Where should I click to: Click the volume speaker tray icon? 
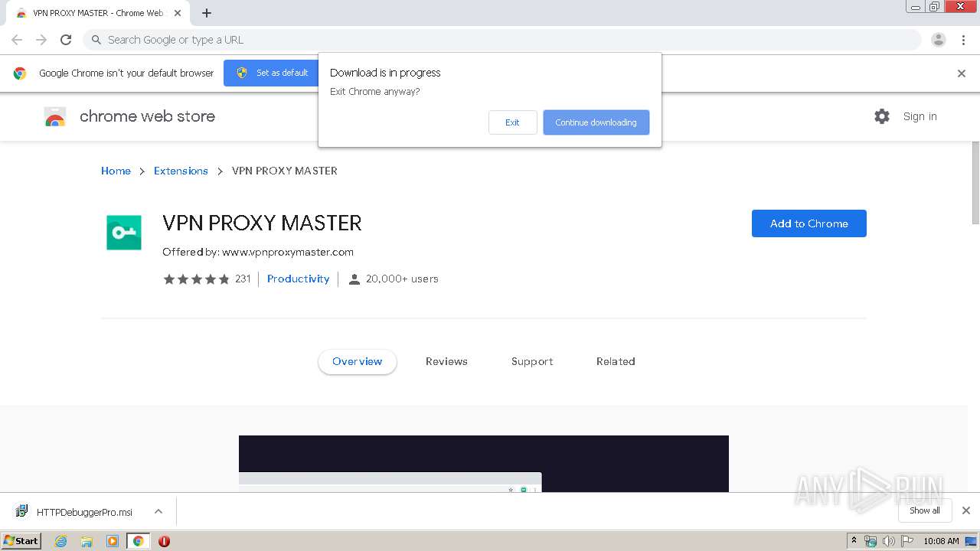tap(889, 541)
